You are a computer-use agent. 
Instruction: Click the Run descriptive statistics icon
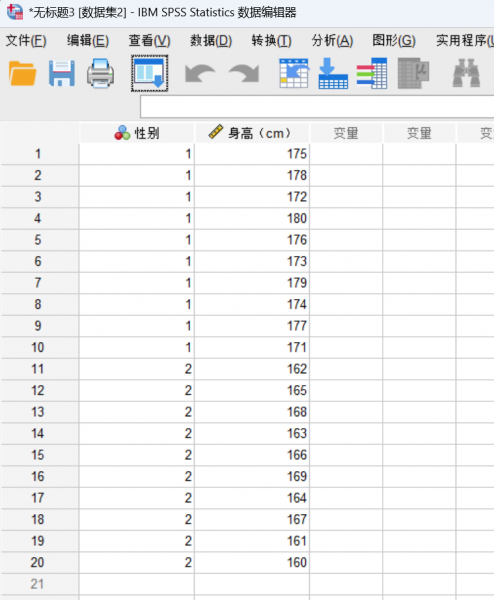414,73
